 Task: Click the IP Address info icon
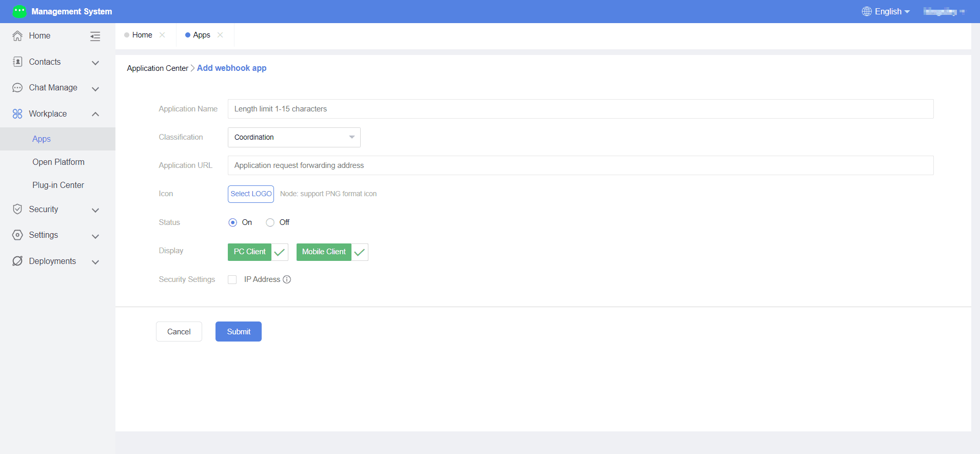(287, 279)
